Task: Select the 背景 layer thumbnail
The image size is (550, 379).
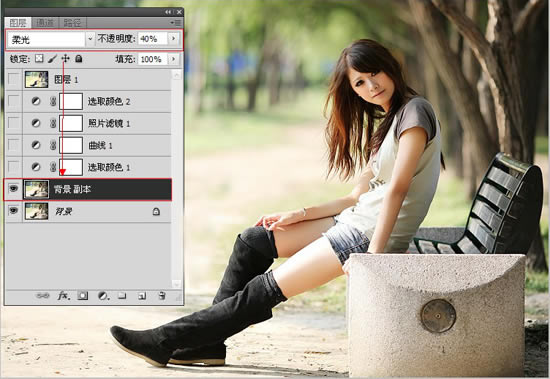Action: click(x=36, y=211)
